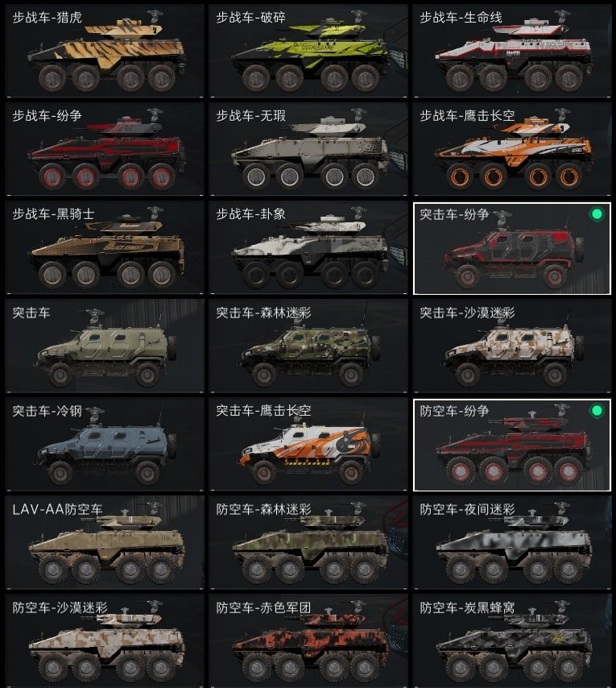
Task: Select the 防空车-森林迷彩 camo skin
Action: click(x=308, y=543)
